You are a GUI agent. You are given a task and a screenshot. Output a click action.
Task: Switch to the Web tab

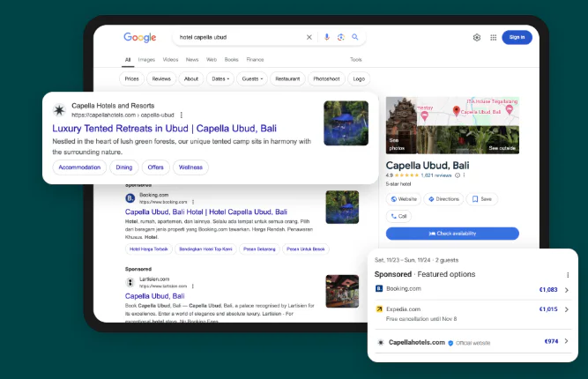click(212, 60)
